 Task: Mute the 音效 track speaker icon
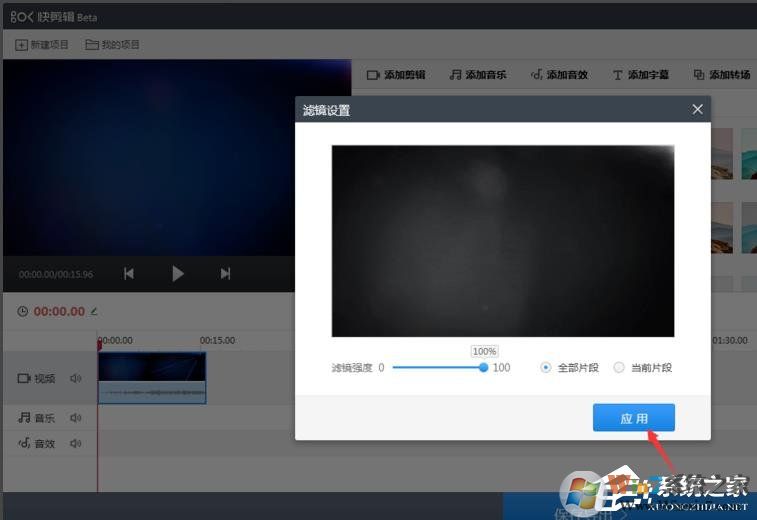[x=75, y=443]
